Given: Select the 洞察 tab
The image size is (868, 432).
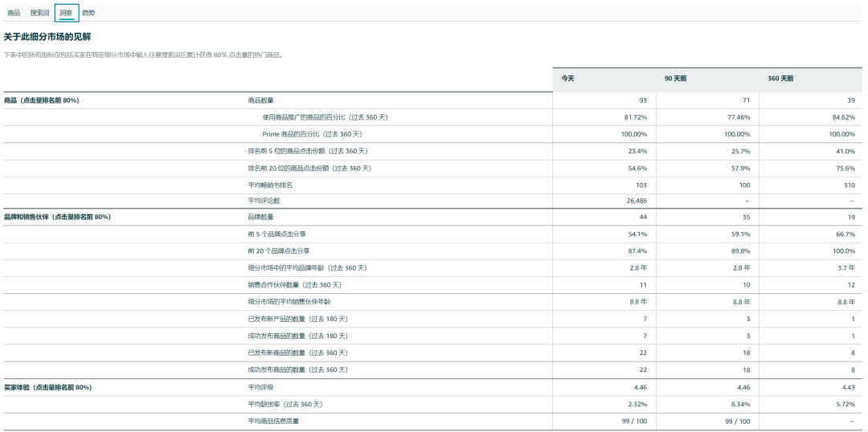Looking at the screenshot, I should pyautogui.click(x=67, y=13).
